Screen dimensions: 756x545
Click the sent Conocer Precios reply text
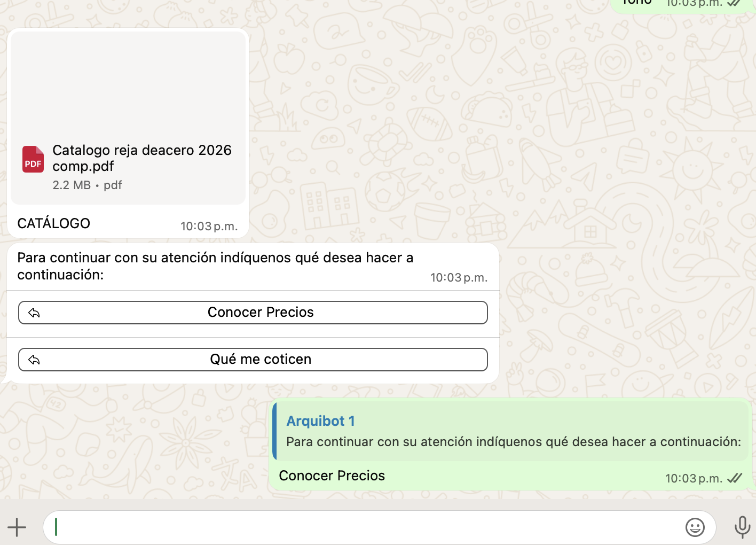[332, 476]
